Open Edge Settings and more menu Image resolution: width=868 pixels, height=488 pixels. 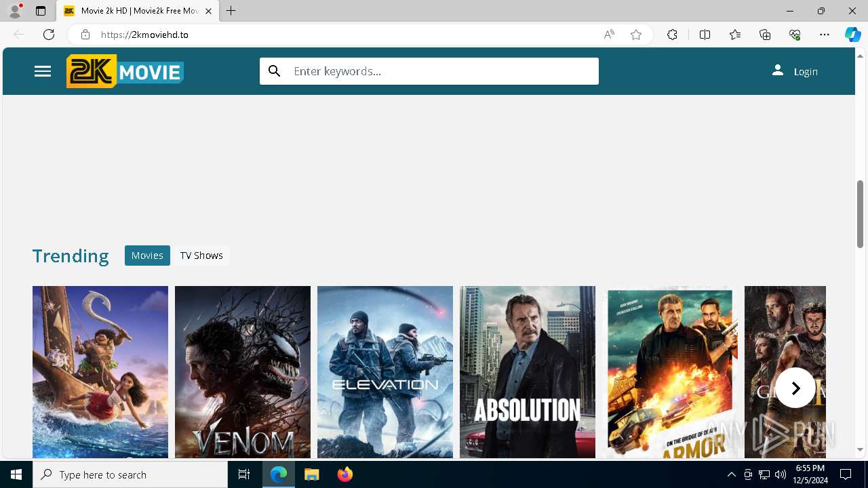pos(825,35)
